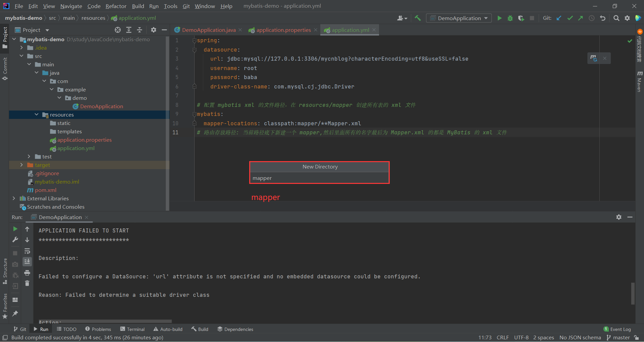
Task: Change UTF-8 file encoding setting
Action: tap(521, 338)
